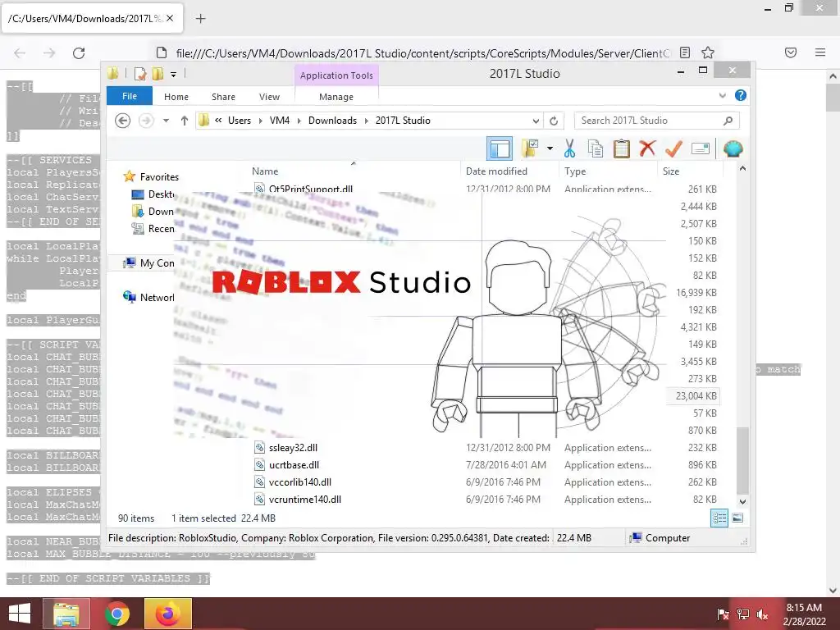Viewport: 840px width, 630px height.
Task: Sort by Size column header
Action: 671,171
